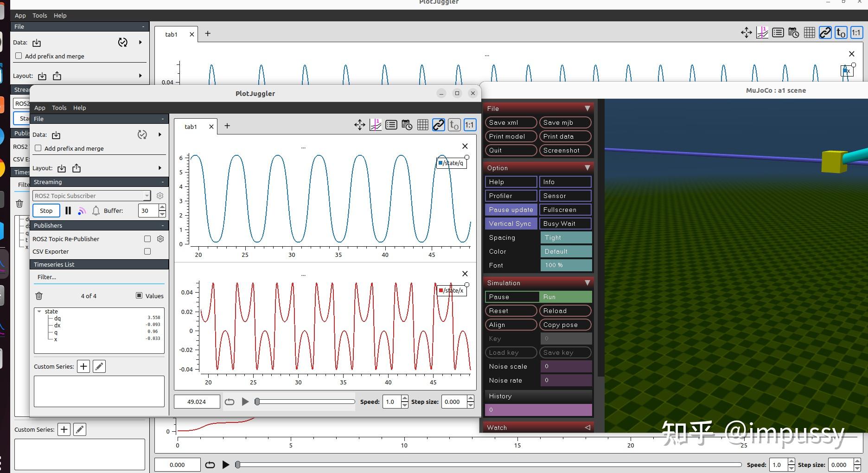Toggle the Values checkbox in Timeseries List
This screenshot has height=473, width=868.
pos(139,295)
